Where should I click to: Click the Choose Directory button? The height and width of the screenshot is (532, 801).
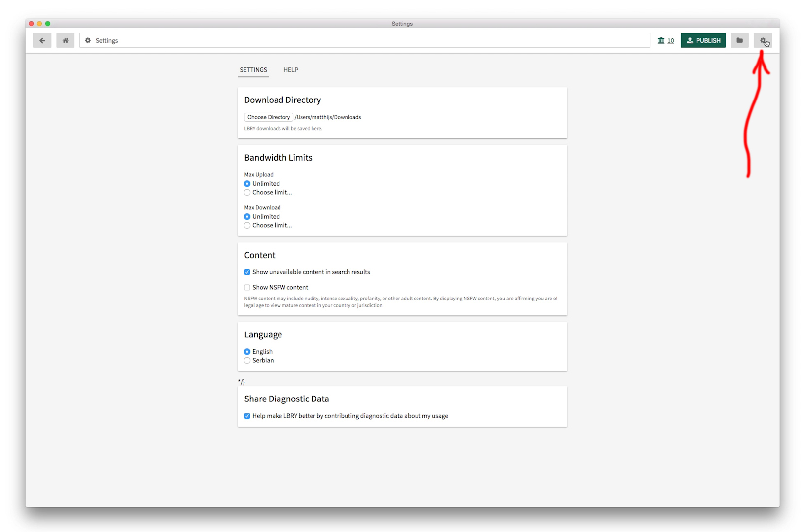pos(269,117)
